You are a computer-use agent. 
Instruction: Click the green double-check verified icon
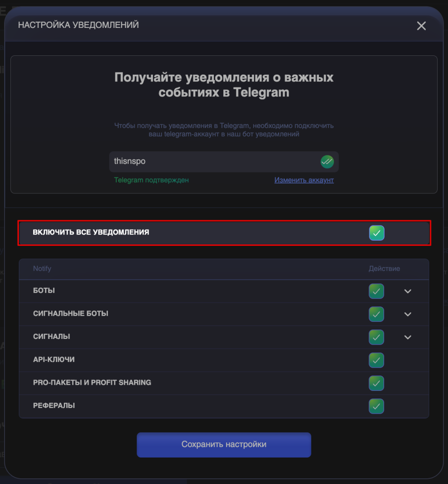(327, 162)
